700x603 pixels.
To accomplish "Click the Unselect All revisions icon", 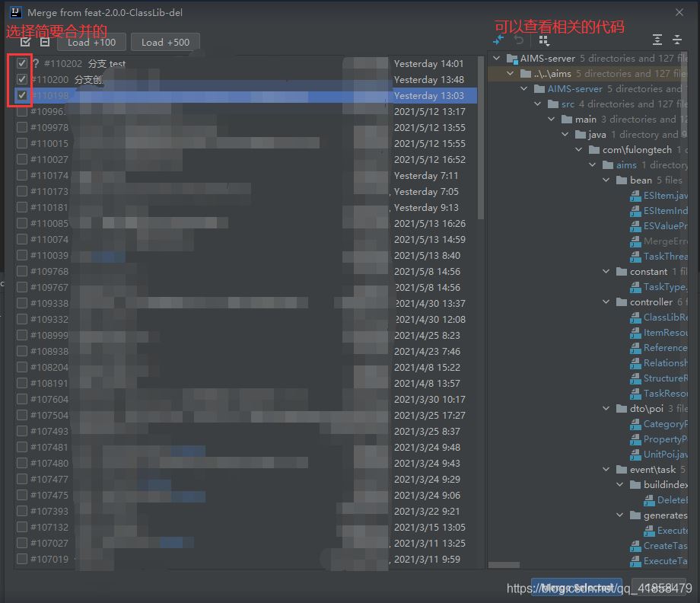I will point(45,42).
